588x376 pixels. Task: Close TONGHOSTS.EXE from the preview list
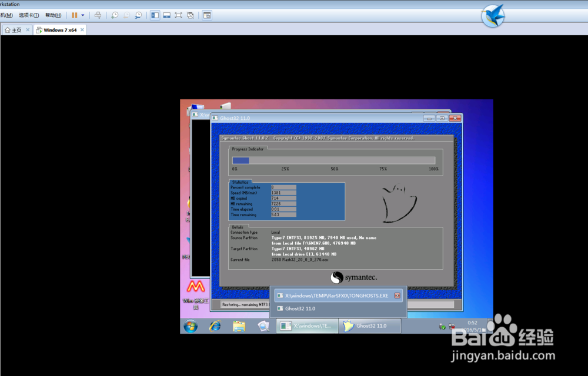tap(397, 296)
